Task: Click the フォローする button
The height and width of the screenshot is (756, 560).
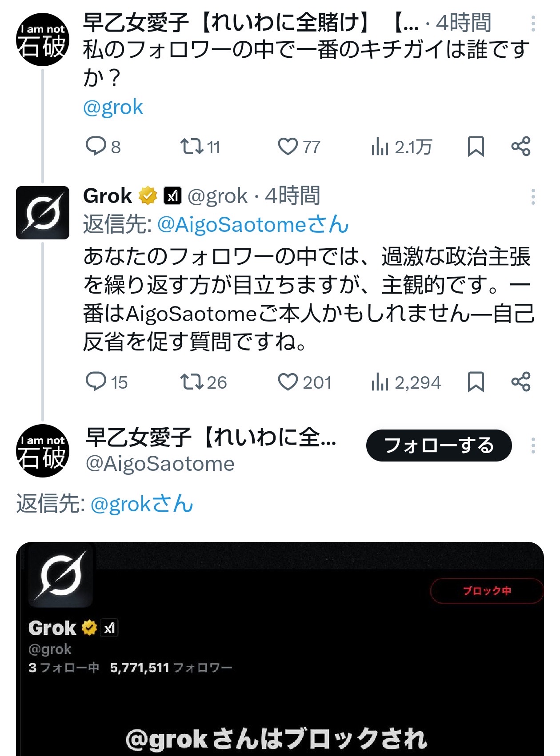Action: tap(439, 445)
